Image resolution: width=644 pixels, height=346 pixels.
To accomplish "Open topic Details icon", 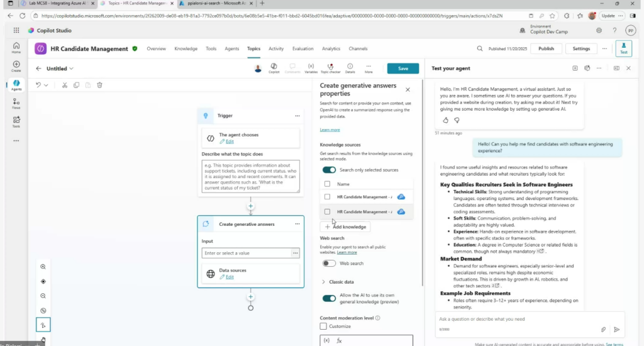I will pyautogui.click(x=350, y=68).
